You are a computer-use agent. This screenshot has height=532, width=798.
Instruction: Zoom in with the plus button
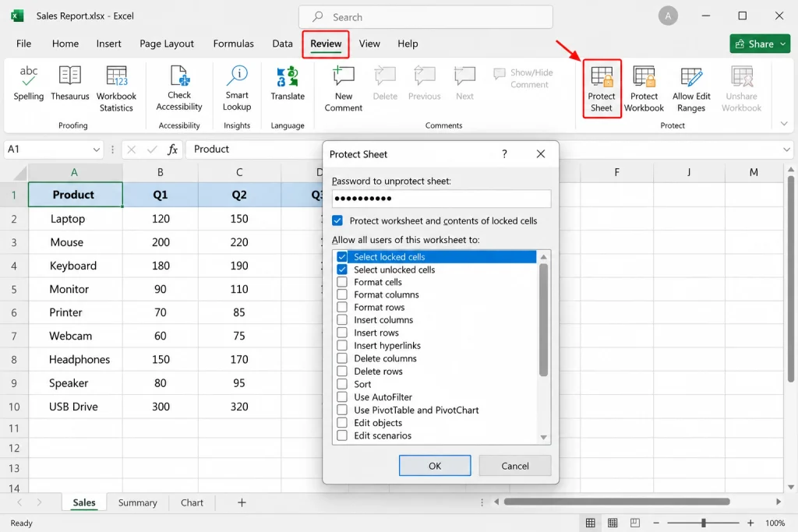750,523
